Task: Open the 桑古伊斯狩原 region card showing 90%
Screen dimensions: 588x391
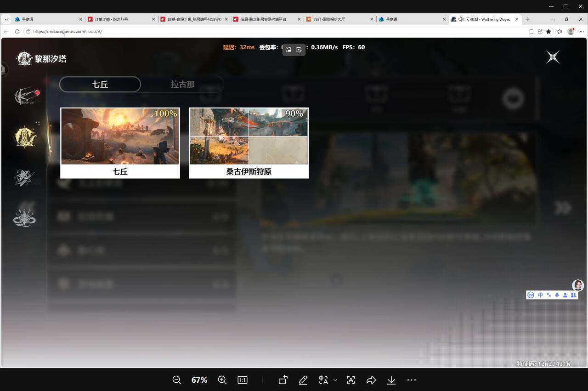Action: tap(249, 143)
